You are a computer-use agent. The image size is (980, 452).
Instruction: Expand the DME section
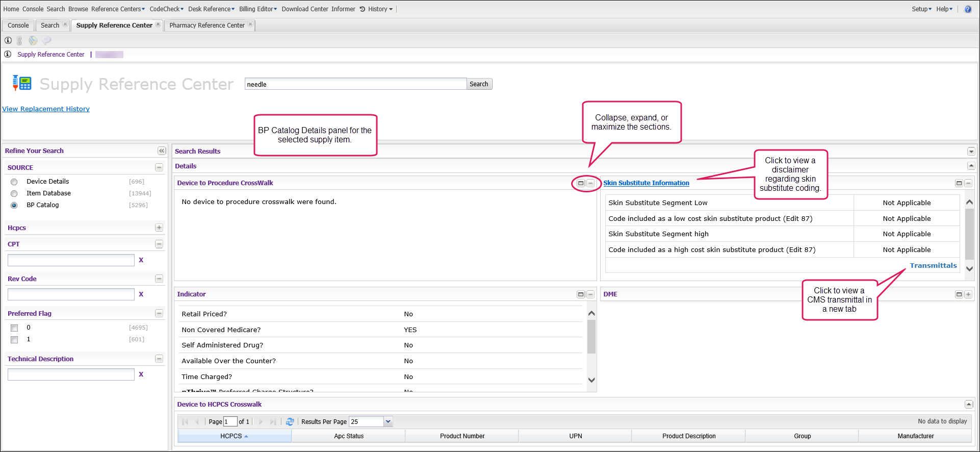point(968,294)
